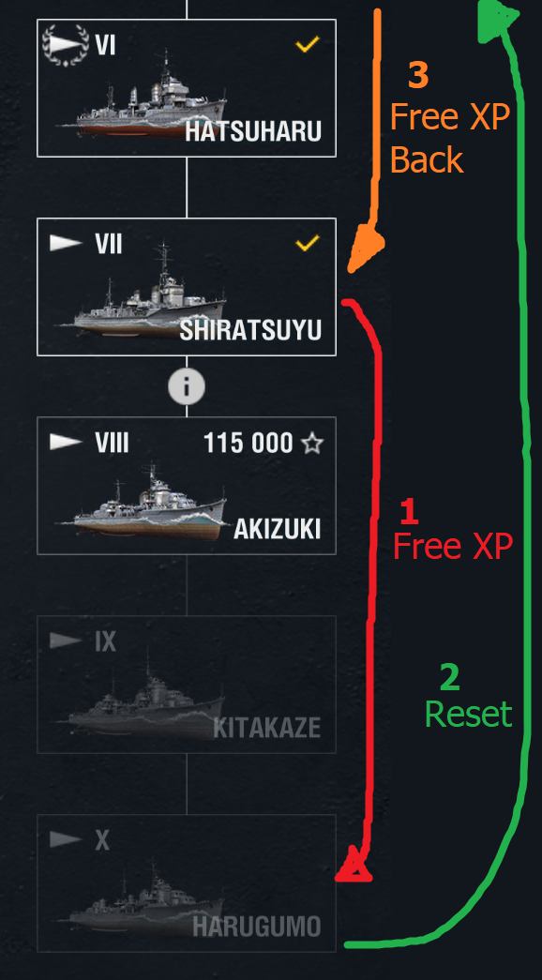Viewport: 542px width, 980px height.
Task: Click the info icon below Shiratsuyu
Action: click(x=187, y=387)
